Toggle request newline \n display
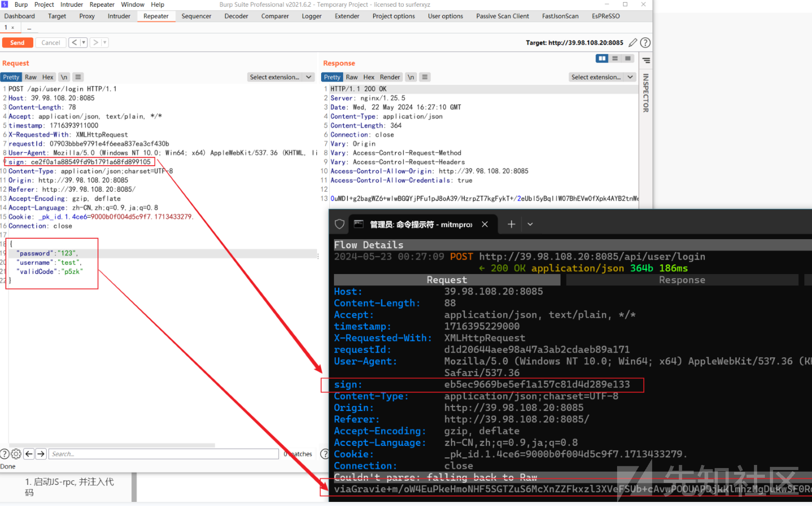The height and width of the screenshot is (506, 812). point(64,77)
